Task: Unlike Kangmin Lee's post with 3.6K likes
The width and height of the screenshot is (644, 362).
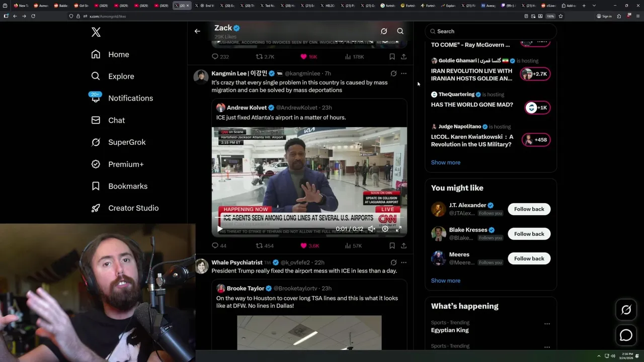Action: click(309, 246)
